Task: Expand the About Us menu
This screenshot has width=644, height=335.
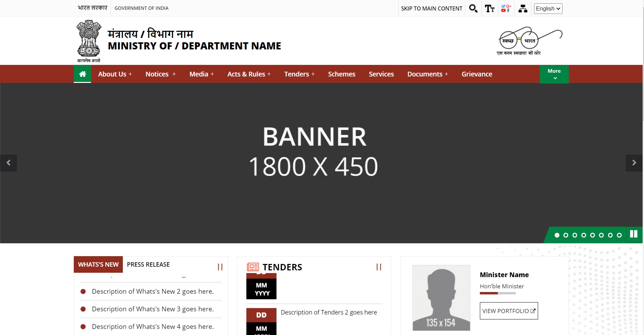Action: tap(115, 74)
